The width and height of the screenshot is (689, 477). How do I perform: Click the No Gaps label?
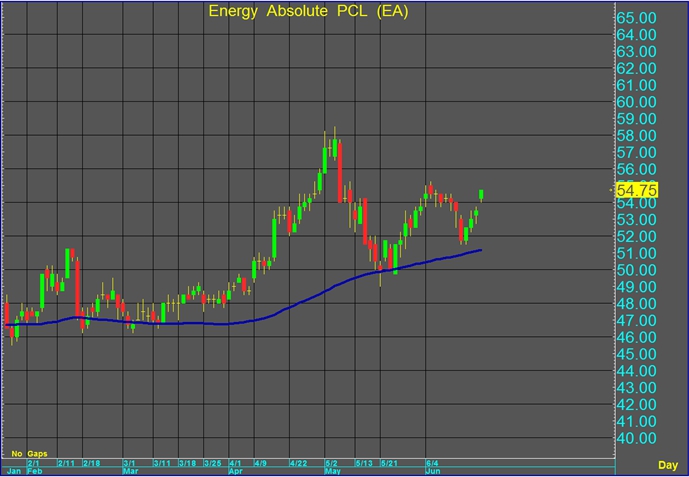pyautogui.click(x=29, y=454)
